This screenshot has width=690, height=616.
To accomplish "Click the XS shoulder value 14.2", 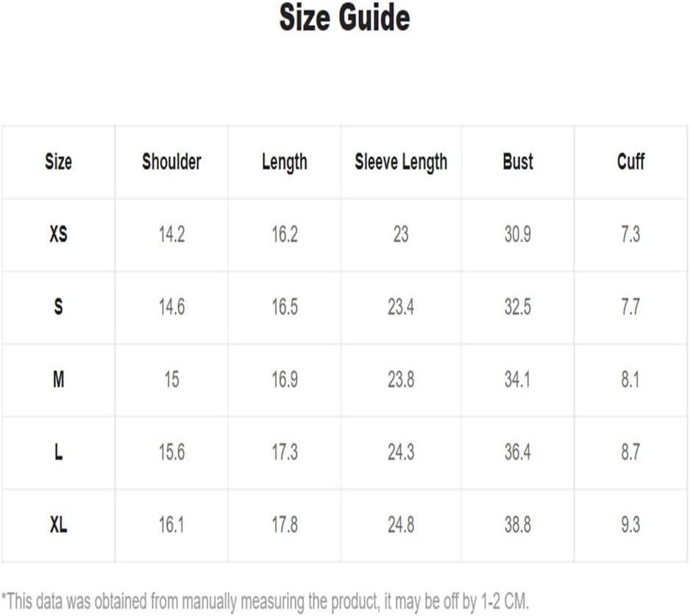I will 171,234.
